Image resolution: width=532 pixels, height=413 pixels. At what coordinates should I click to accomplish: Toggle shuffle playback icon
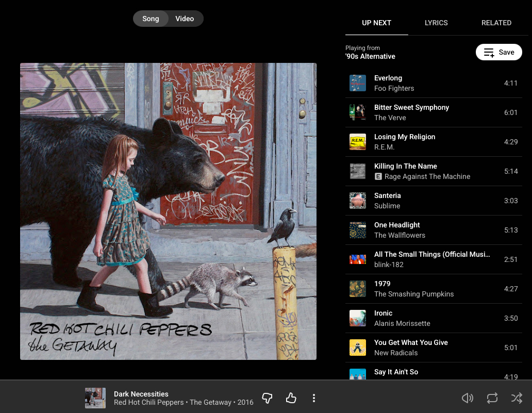(516, 398)
